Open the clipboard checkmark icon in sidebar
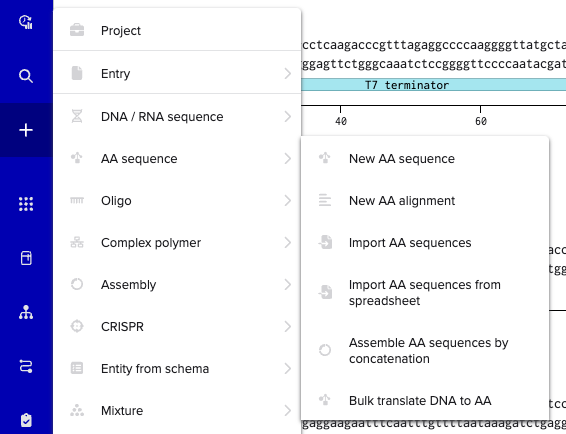The height and width of the screenshot is (434, 566). point(26,420)
